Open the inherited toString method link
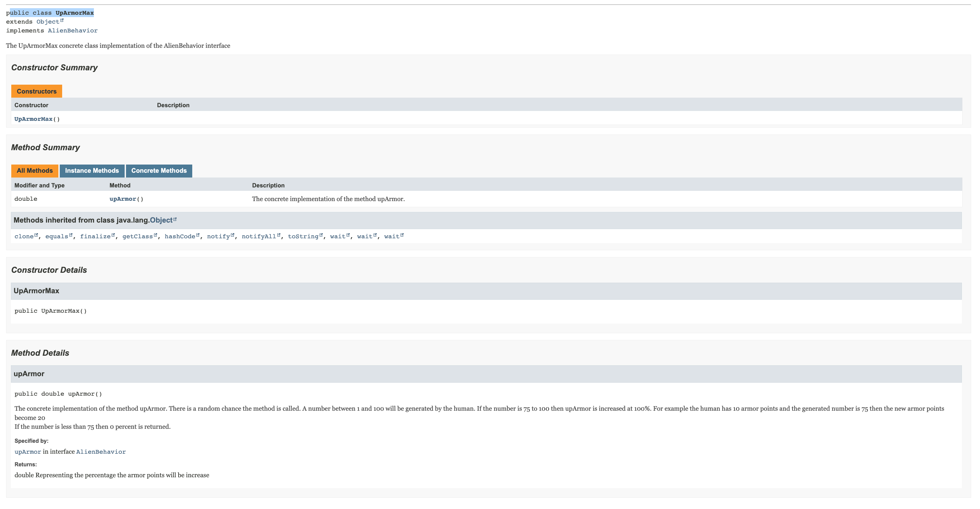Screen dimensions: 980x509 coord(303,236)
